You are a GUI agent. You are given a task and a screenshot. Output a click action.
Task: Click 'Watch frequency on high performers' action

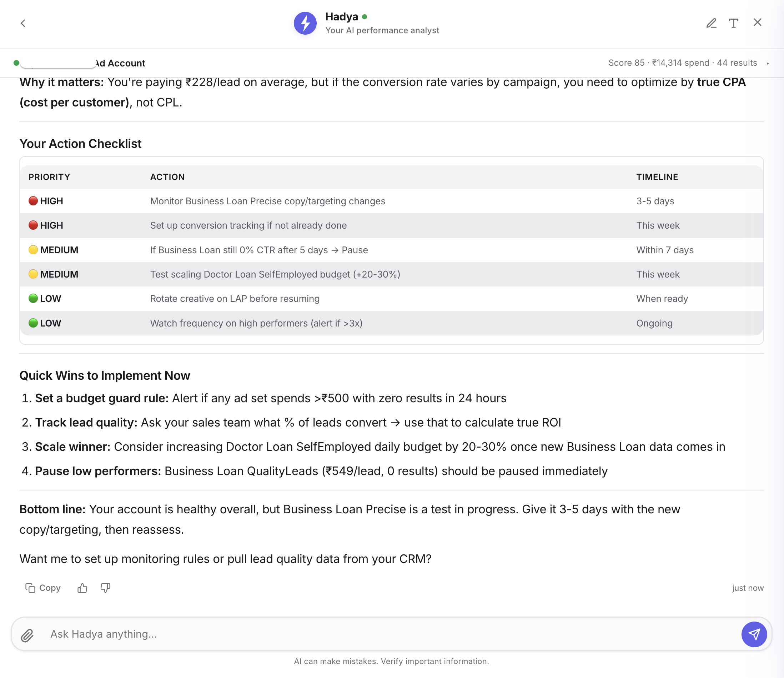click(x=256, y=323)
